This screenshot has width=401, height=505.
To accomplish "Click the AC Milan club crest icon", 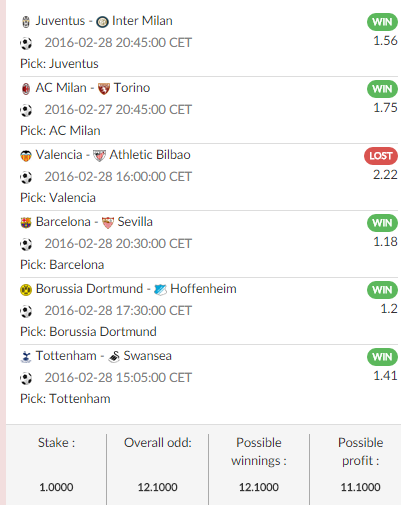I will click(26, 89).
